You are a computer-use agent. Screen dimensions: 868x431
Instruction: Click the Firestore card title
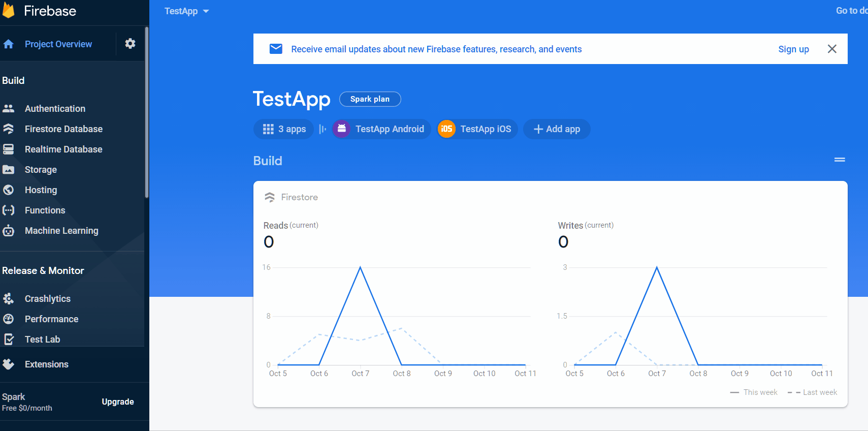pos(300,197)
